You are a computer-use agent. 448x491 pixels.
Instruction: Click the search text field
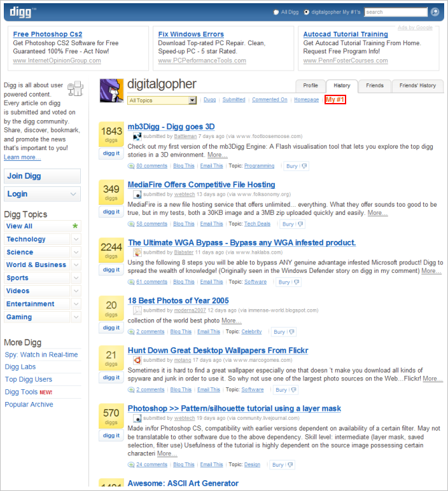(396, 12)
